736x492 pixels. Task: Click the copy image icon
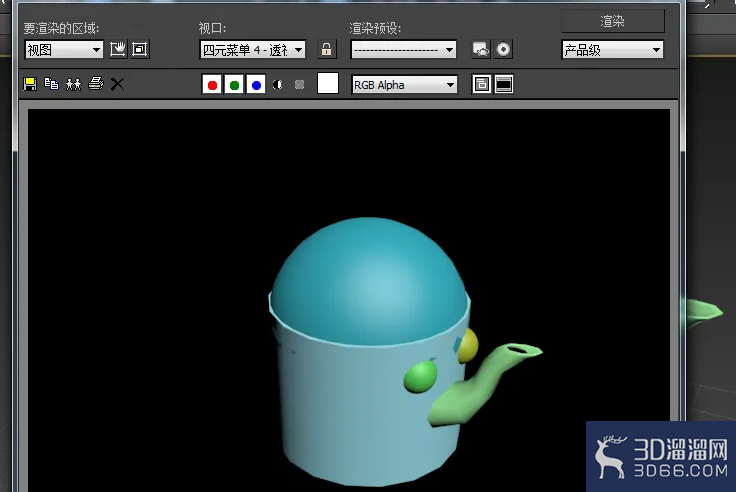click(51, 85)
